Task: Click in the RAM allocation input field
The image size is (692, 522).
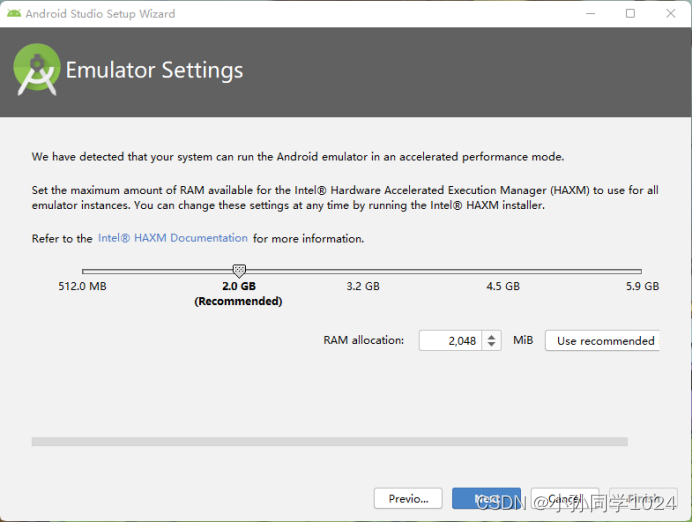Action: click(450, 341)
